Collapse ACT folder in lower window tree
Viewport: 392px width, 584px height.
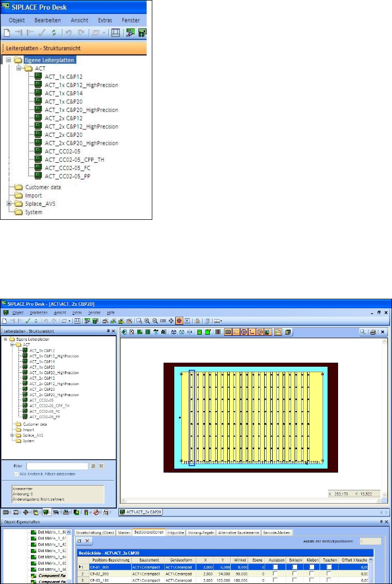point(12,345)
